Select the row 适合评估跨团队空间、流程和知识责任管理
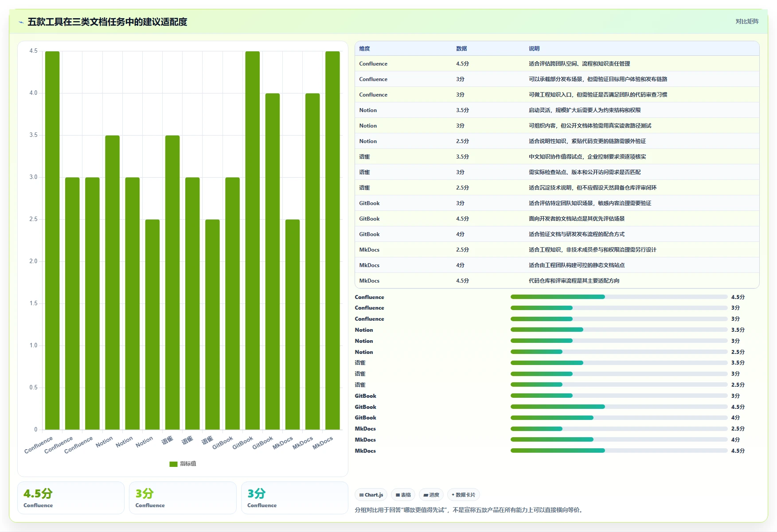Image resolution: width=777 pixels, height=532 pixels. pyautogui.click(x=557, y=64)
